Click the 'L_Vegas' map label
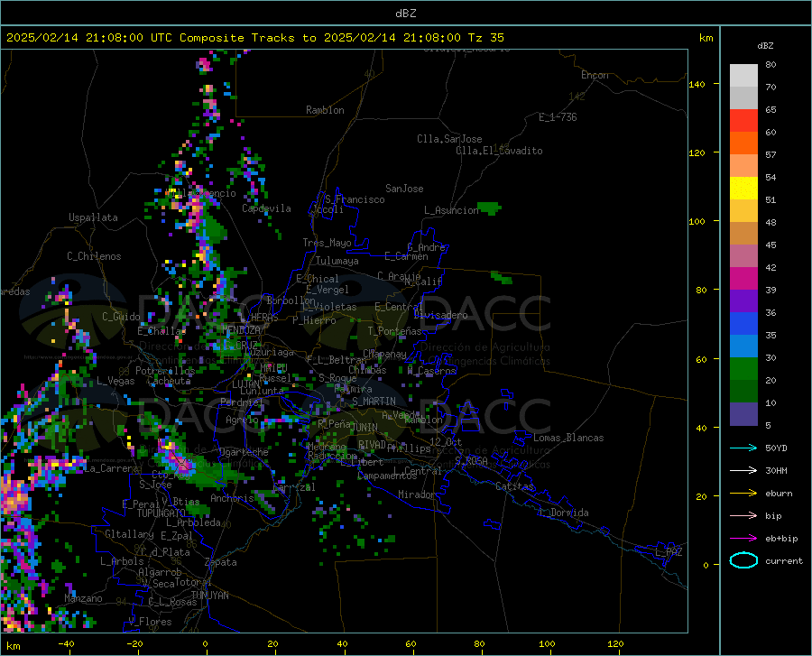This screenshot has height=656, width=812. [115, 381]
